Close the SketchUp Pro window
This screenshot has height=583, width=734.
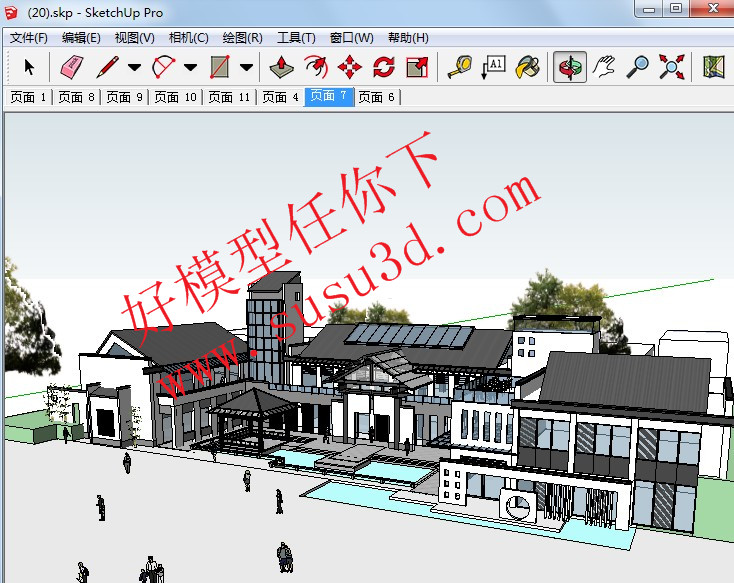(713, 9)
